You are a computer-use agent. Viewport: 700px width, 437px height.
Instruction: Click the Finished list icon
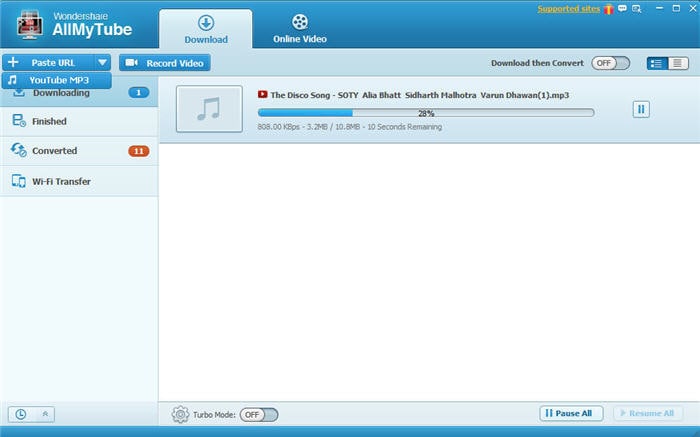[x=19, y=121]
